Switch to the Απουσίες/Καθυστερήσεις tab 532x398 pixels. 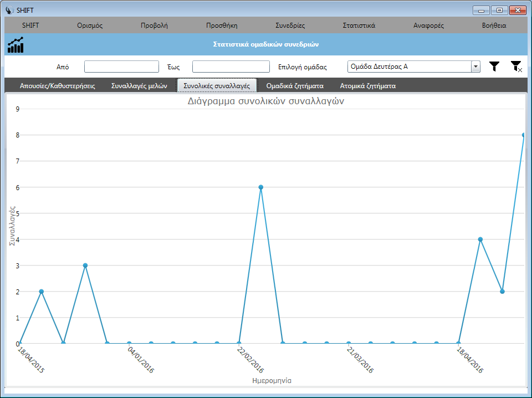coord(57,86)
